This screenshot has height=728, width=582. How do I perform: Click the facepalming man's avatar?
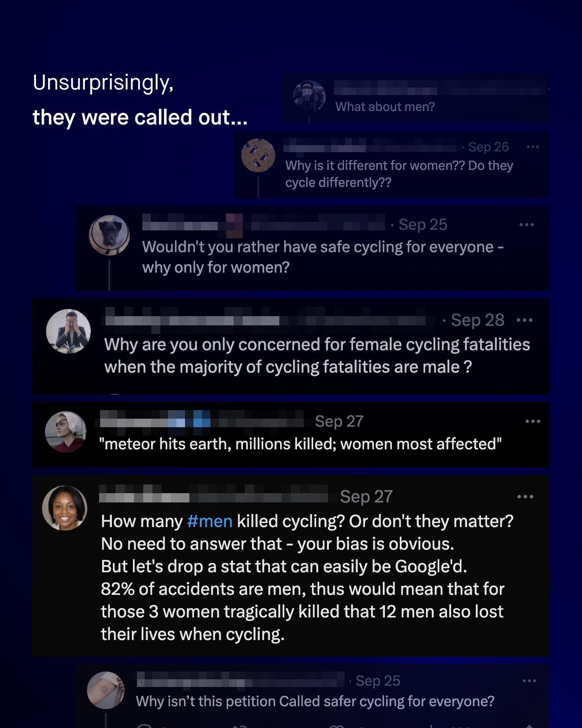click(x=68, y=331)
